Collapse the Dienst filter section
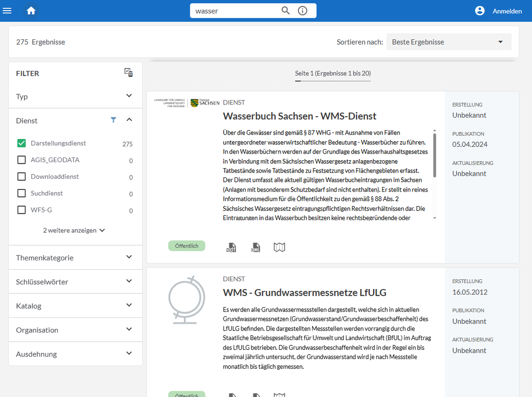 [x=129, y=120]
